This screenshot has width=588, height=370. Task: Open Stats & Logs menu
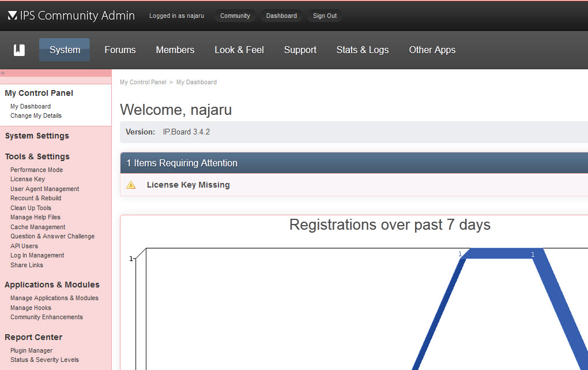coord(362,50)
